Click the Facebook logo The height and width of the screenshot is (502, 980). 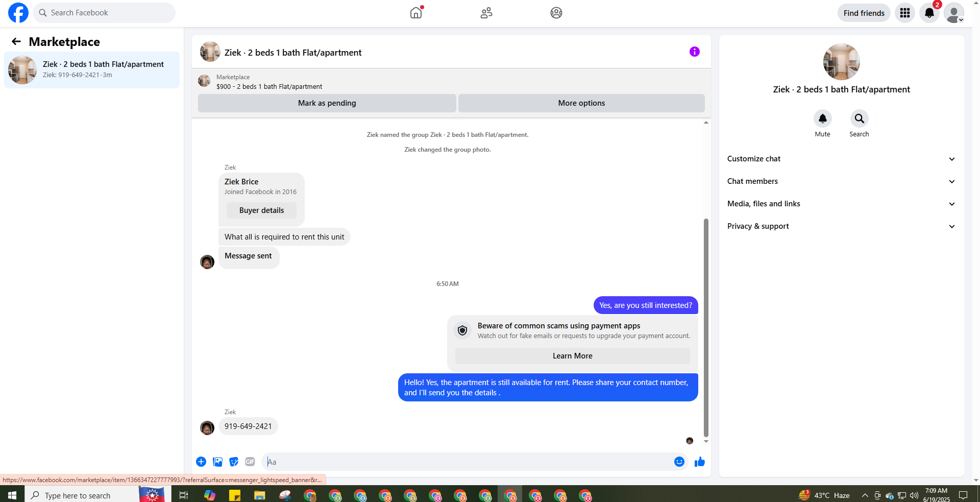(18, 13)
